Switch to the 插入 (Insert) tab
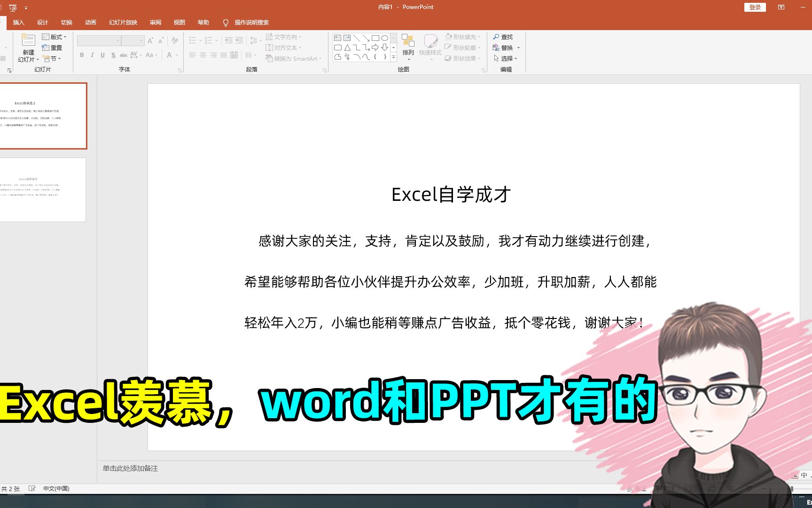Screen dimensions: 812x508 pyautogui.click(x=19, y=22)
